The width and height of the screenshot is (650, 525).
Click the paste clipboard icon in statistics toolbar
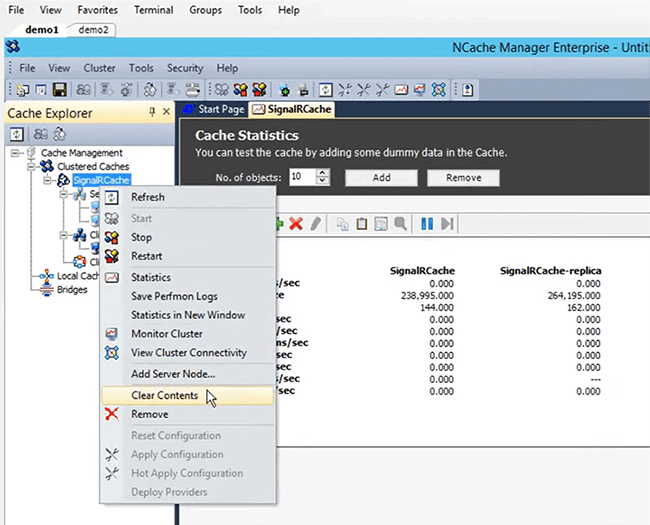tap(362, 224)
